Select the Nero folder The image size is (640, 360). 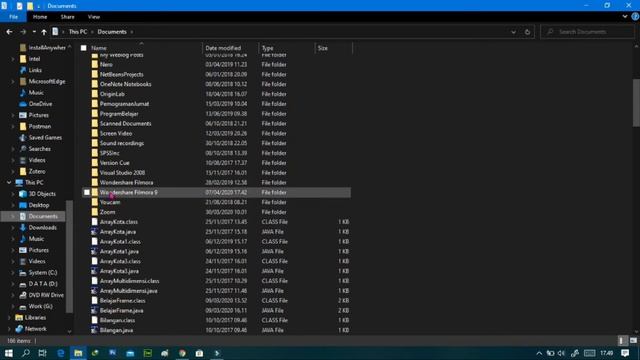click(106, 64)
